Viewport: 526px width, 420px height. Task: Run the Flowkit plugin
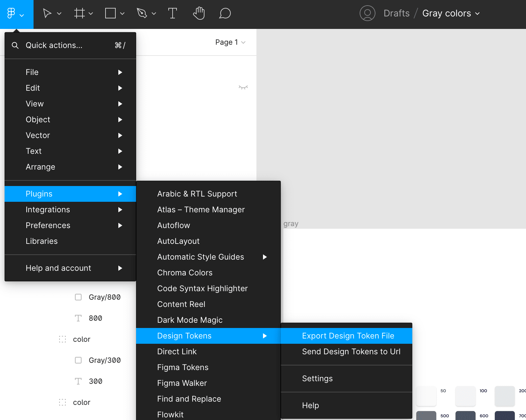point(208,414)
